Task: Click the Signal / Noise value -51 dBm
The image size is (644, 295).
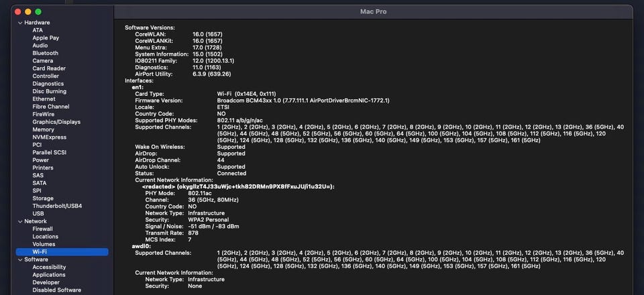Action: coord(213,226)
